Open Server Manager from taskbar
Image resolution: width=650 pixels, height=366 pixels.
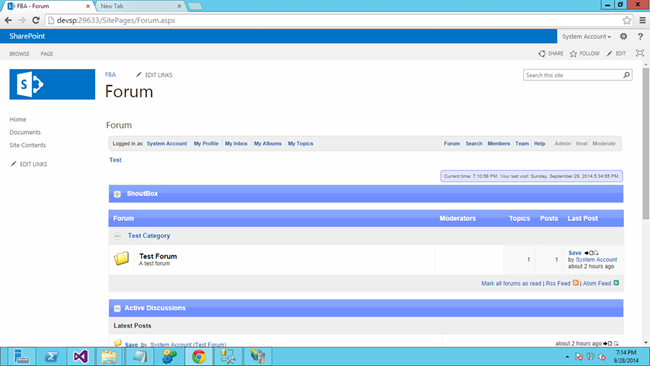point(21,356)
